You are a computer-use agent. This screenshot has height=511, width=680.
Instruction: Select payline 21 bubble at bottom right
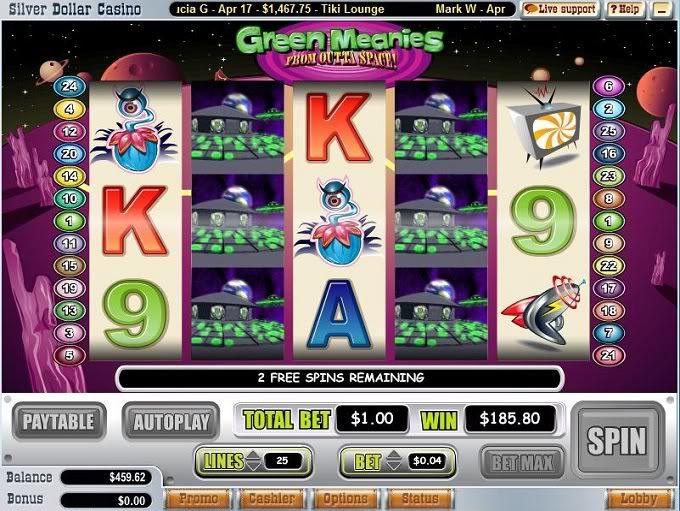coord(608,355)
